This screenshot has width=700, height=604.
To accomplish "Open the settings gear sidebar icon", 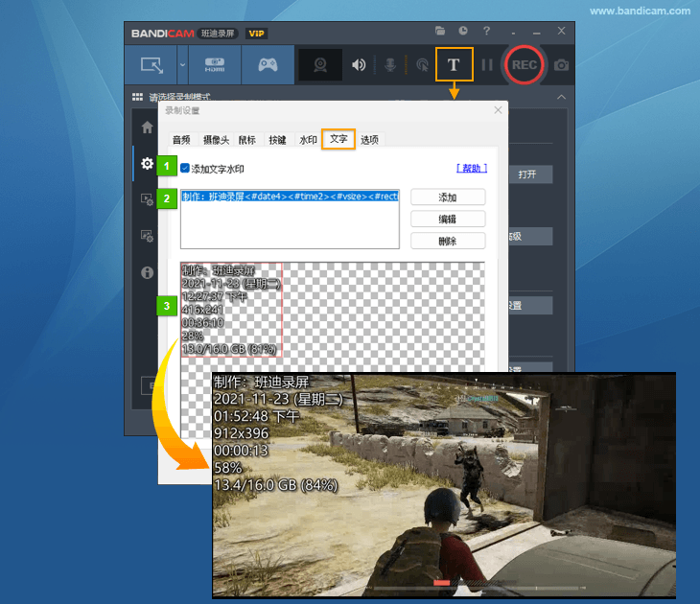I will click(x=147, y=163).
